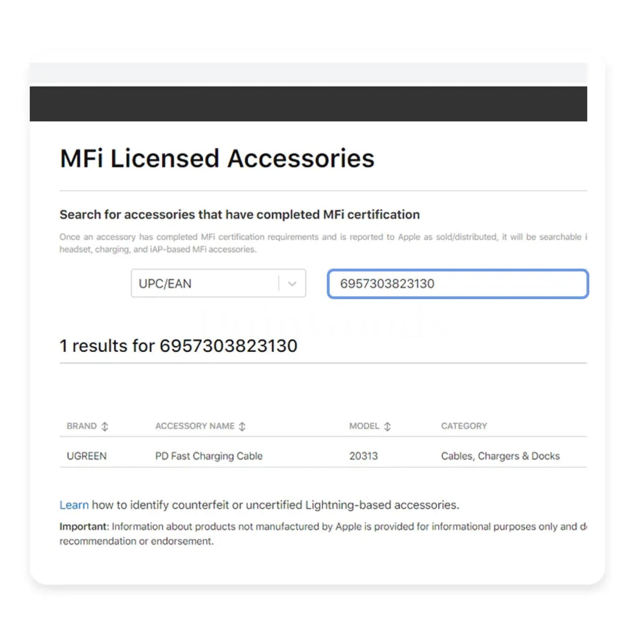Click the CATEGORY column header
Image resolution: width=644 pixels, height=644 pixels.
point(464,426)
